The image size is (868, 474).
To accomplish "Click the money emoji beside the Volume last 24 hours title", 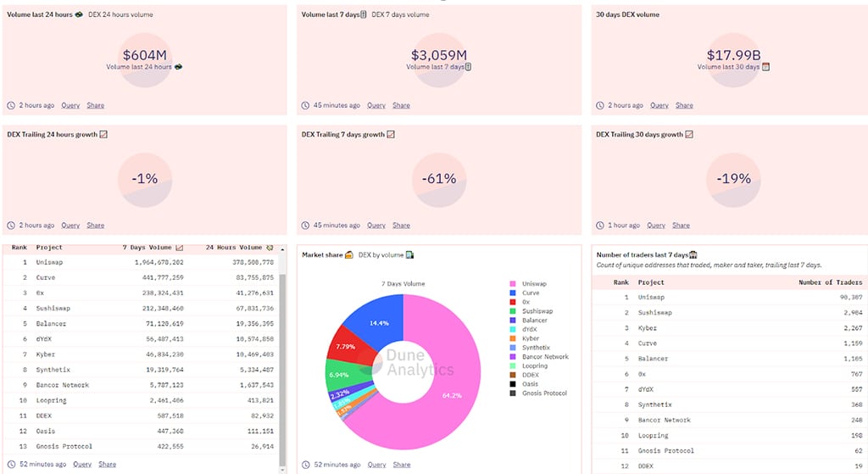I will pos(79,14).
